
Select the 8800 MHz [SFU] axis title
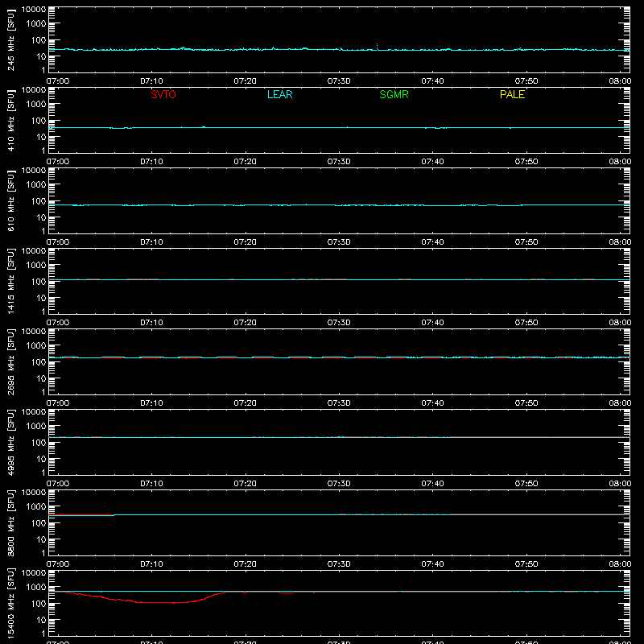(10, 522)
